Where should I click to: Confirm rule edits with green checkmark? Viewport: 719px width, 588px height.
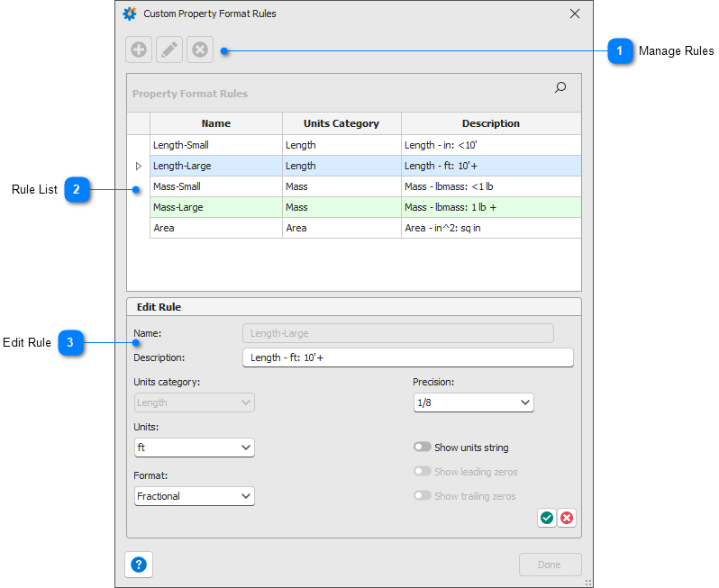coord(547,518)
